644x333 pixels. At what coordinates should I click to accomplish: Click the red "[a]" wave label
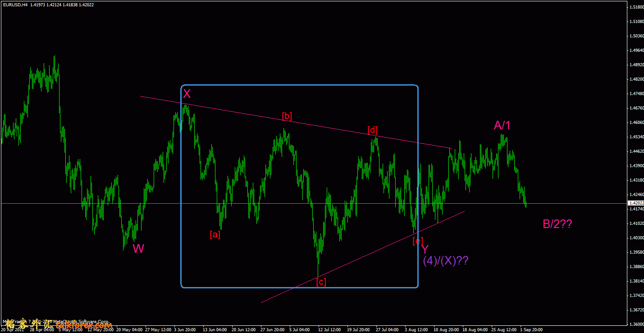tap(215, 234)
